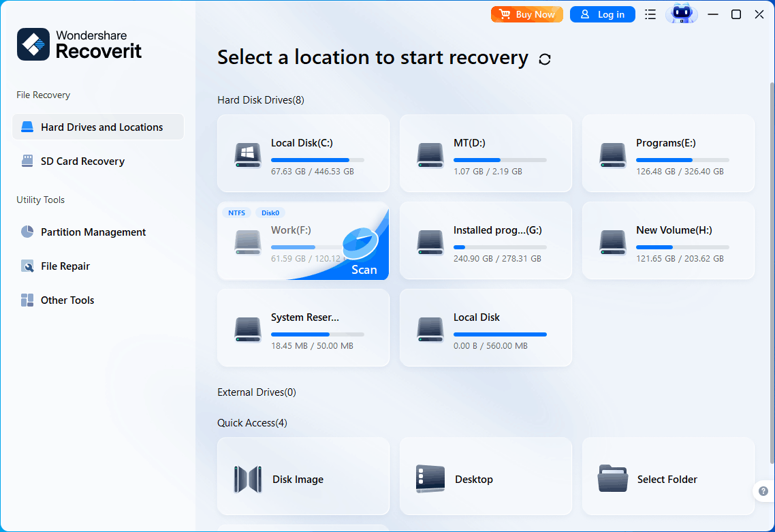The width and height of the screenshot is (775, 532).
Task: Click the help question mark icon
Action: pos(763,491)
